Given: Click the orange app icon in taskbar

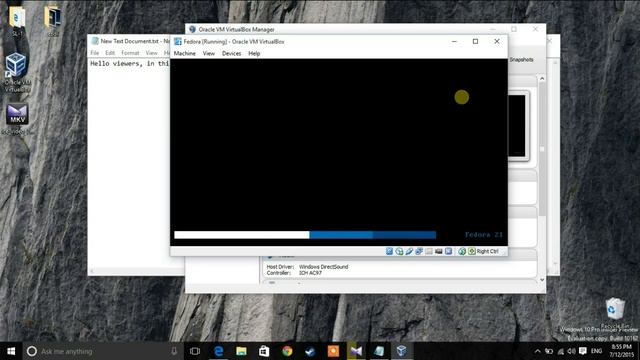Looking at the screenshot, I should pyautogui.click(x=333, y=351).
